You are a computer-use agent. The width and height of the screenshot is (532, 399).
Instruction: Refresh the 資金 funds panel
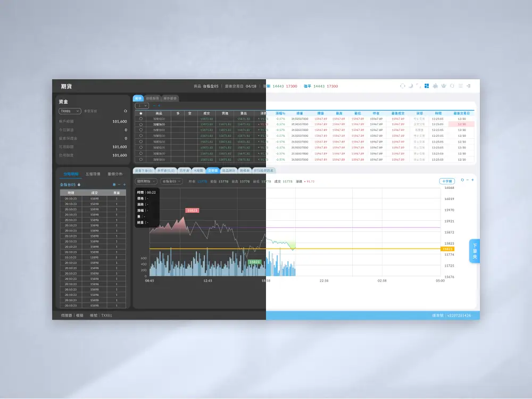pyautogui.click(x=126, y=111)
